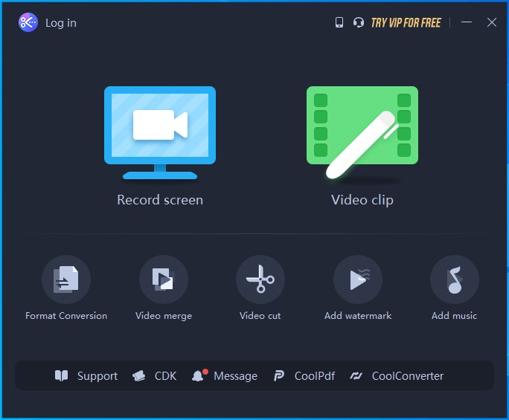Image resolution: width=509 pixels, height=420 pixels.
Task: Click the CoolConverter arrows icon
Action: [356, 375]
